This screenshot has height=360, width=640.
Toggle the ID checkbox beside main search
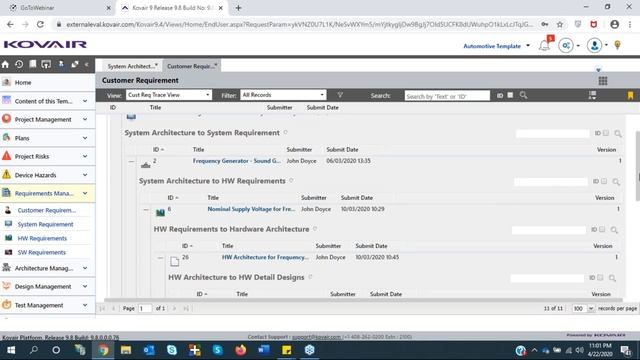click(x=510, y=95)
